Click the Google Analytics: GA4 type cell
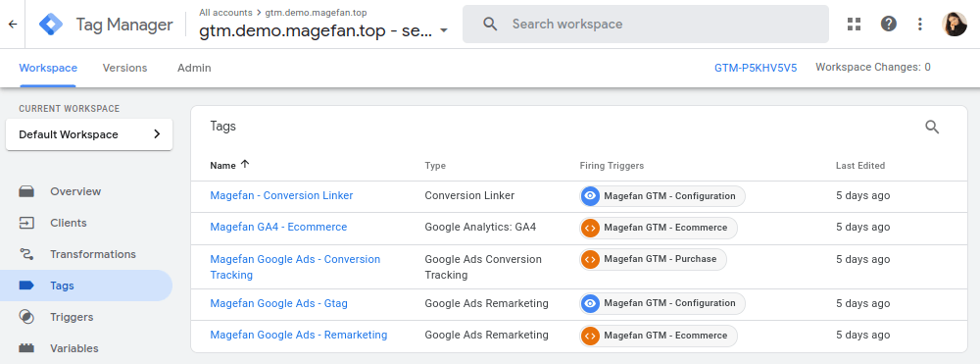980x364 pixels. (480, 227)
